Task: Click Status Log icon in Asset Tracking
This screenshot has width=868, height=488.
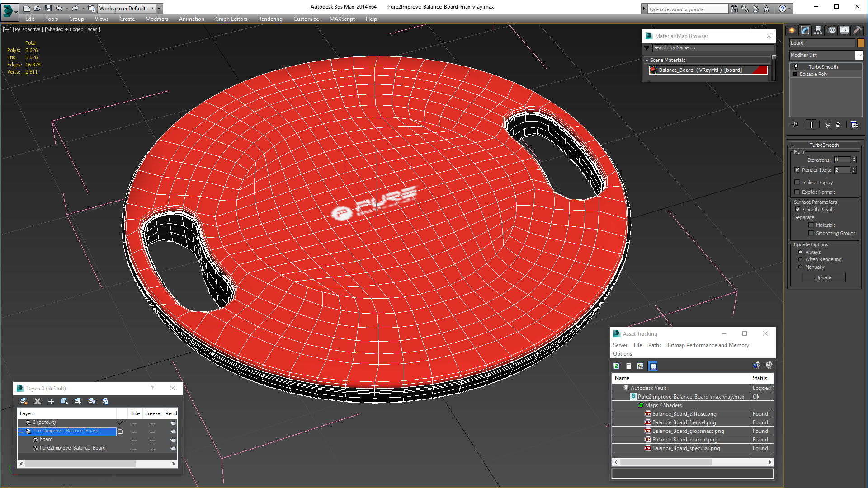Action: tap(628, 366)
